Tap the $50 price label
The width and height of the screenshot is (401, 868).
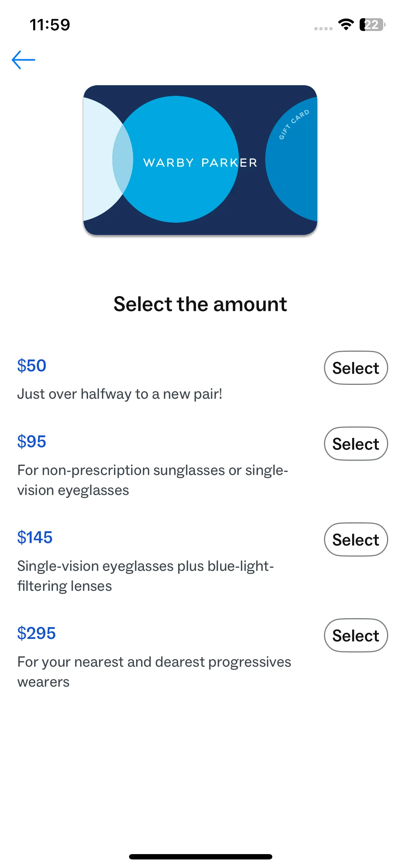tap(32, 366)
